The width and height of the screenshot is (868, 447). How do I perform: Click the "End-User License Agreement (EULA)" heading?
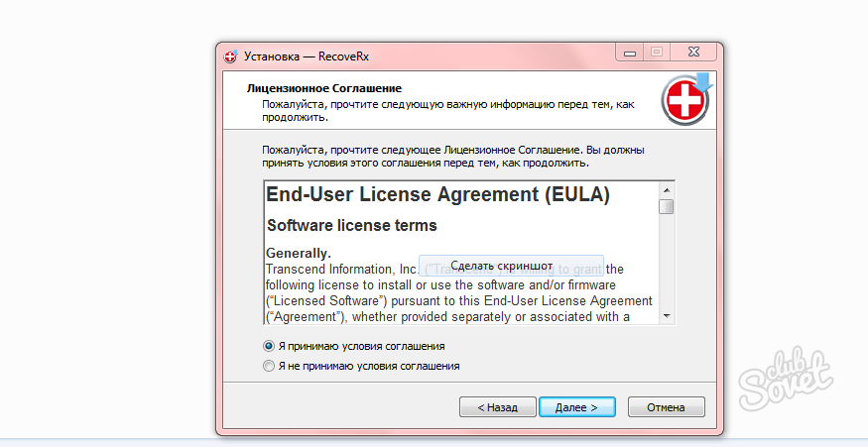(x=437, y=194)
